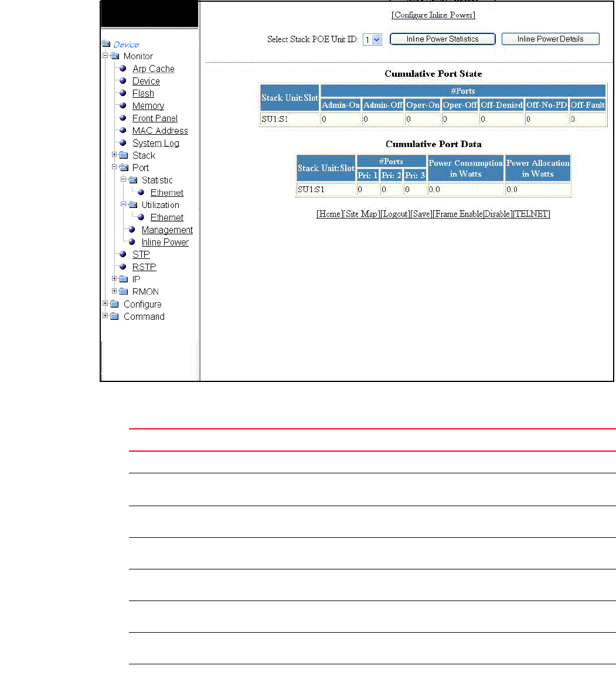Image resolution: width=616 pixels, height=679 pixels.
Task: Click the bullet icon beside Arp Cache
Action: coord(123,69)
